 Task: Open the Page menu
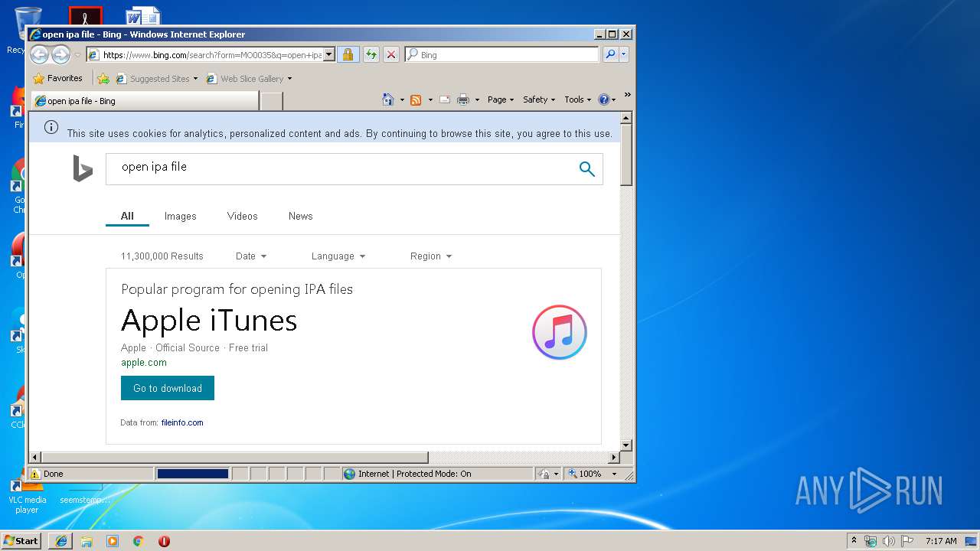[501, 99]
